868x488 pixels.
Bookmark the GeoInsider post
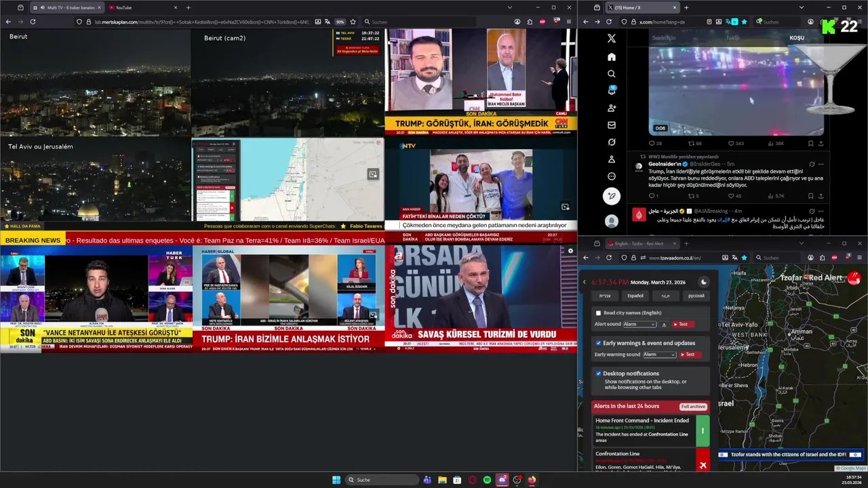click(810, 197)
